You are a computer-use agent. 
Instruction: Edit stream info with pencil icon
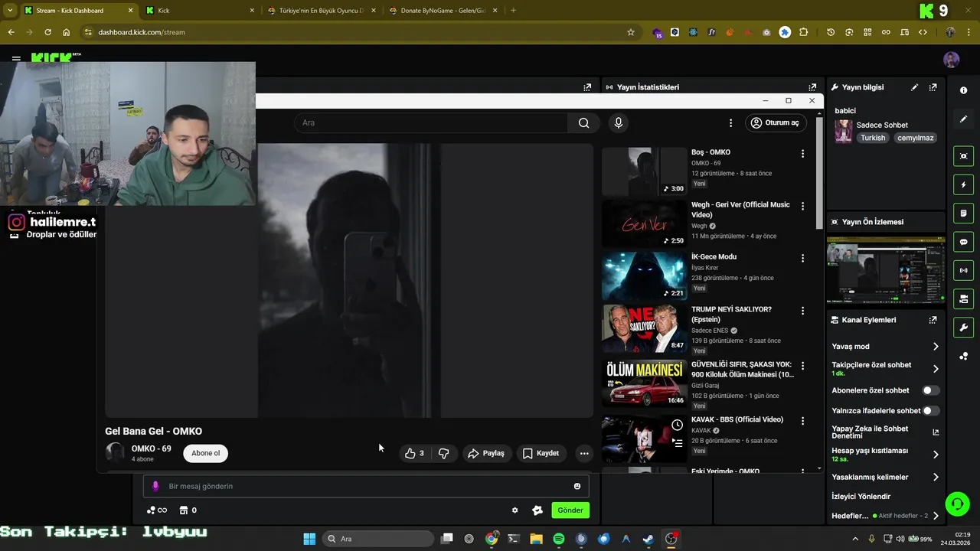click(x=914, y=87)
